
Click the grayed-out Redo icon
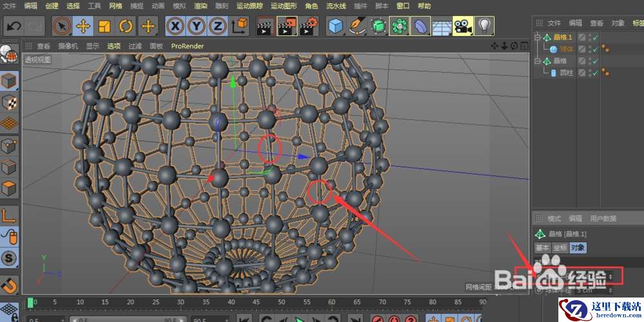[x=34, y=26]
